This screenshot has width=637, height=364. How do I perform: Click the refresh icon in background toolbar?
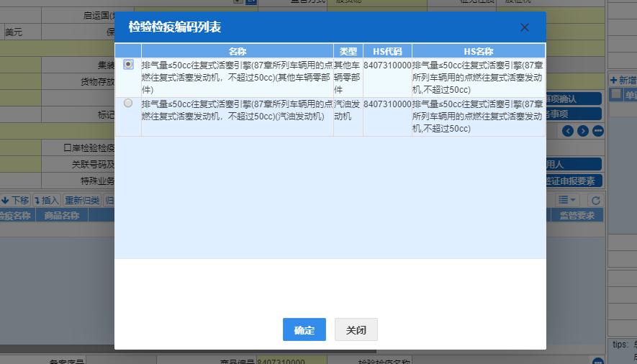point(596,200)
